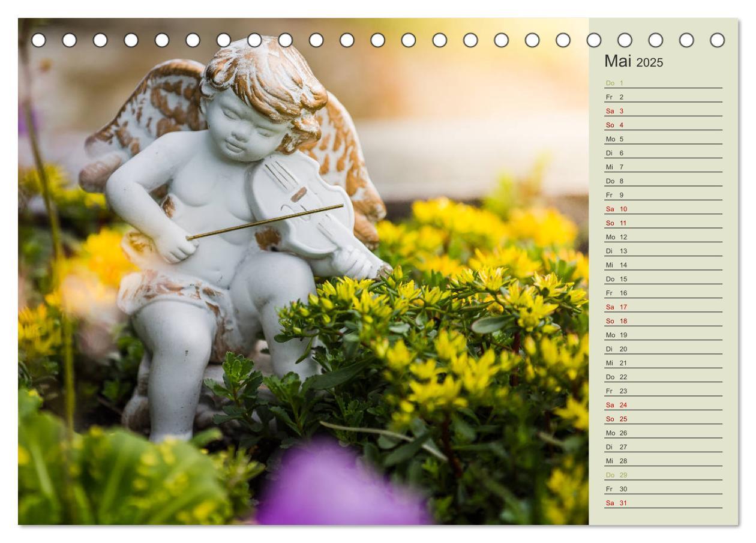This screenshot has width=756, height=543.
Task: Select the 'Di 27' calendar row
Action: click(663, 447)
